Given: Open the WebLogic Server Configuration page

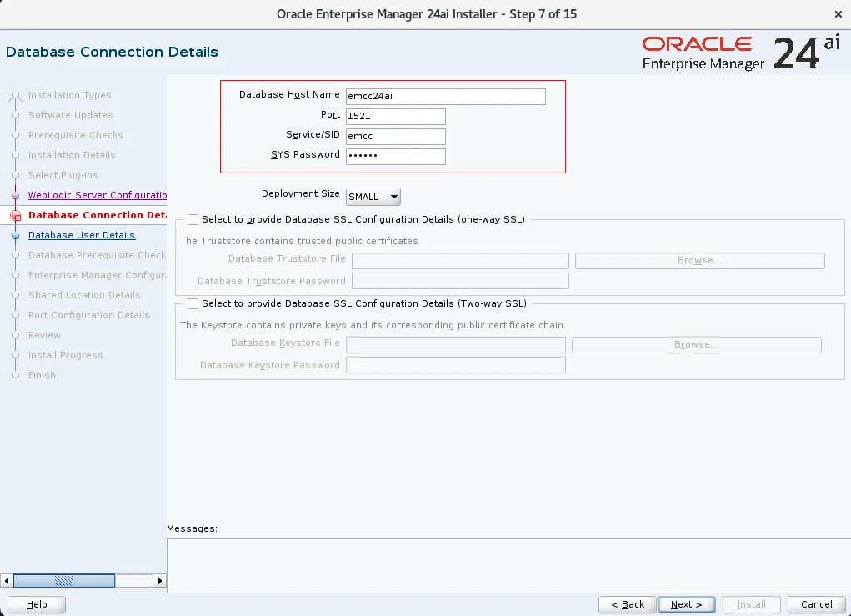Looking at the screenshot, I should pos(98,195).
